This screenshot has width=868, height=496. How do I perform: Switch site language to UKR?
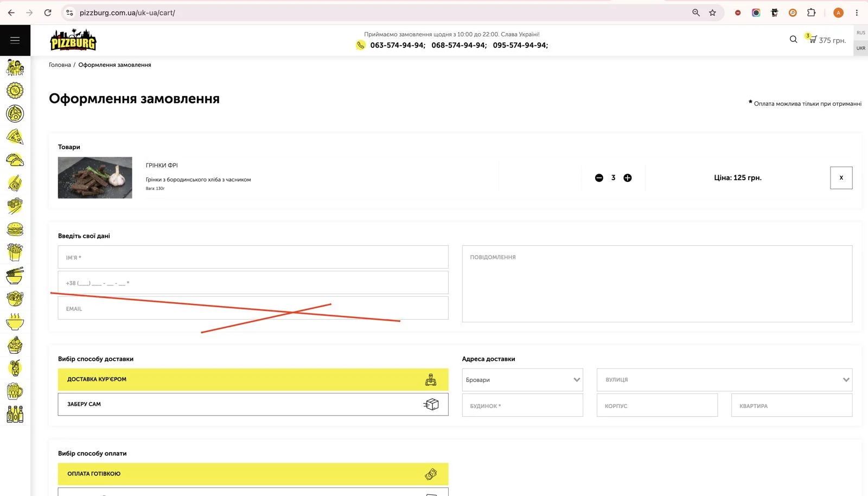(861, 48)
